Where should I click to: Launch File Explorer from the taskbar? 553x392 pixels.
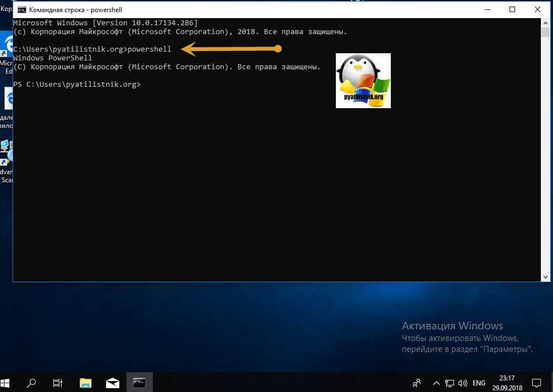(85, 383)
